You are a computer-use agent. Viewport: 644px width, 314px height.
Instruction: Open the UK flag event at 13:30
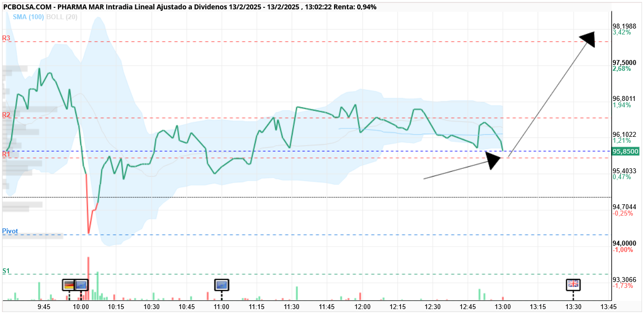tap(573, 284)
